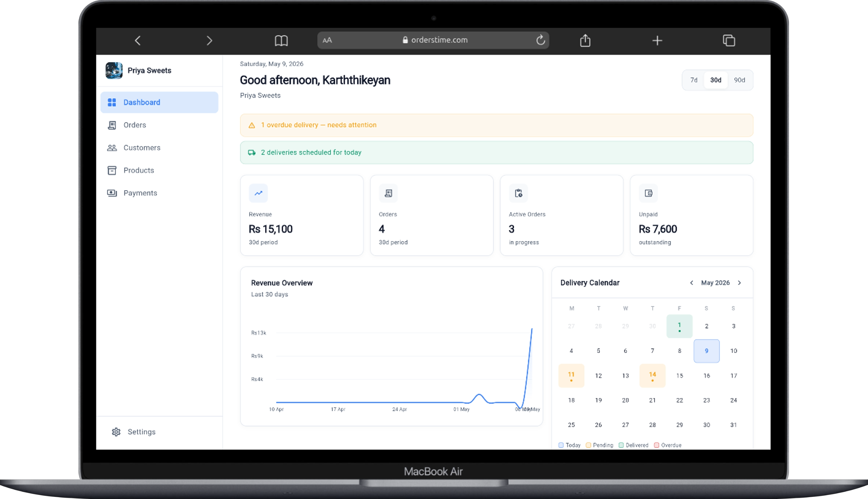Go forward with the browser forward arrow
This screenshot has height=499, width=868.
[x=209, y=40]
